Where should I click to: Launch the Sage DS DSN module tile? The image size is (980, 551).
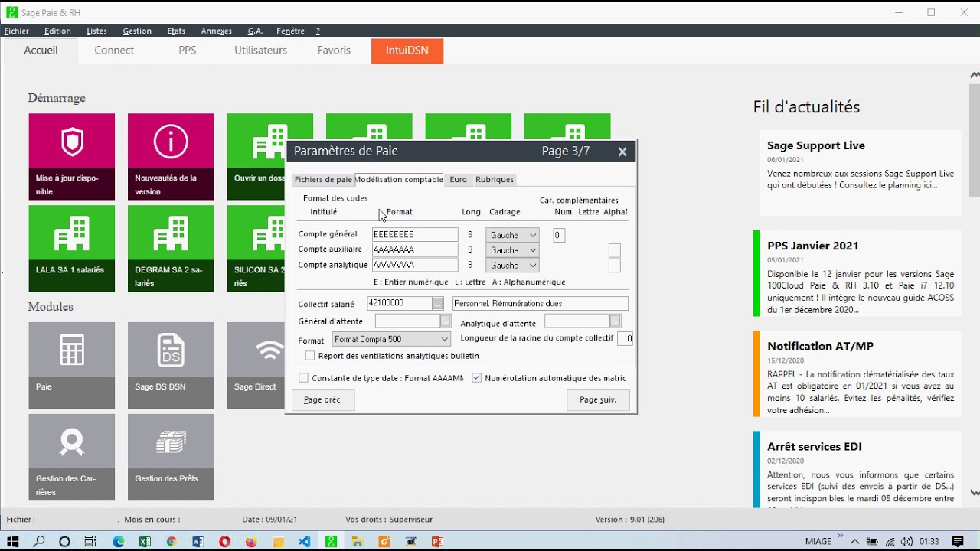point(171,365)
